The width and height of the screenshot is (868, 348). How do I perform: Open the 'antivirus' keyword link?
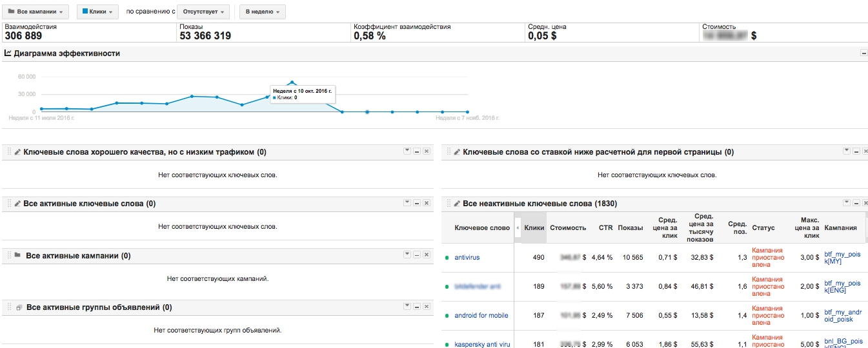(467, 257)
